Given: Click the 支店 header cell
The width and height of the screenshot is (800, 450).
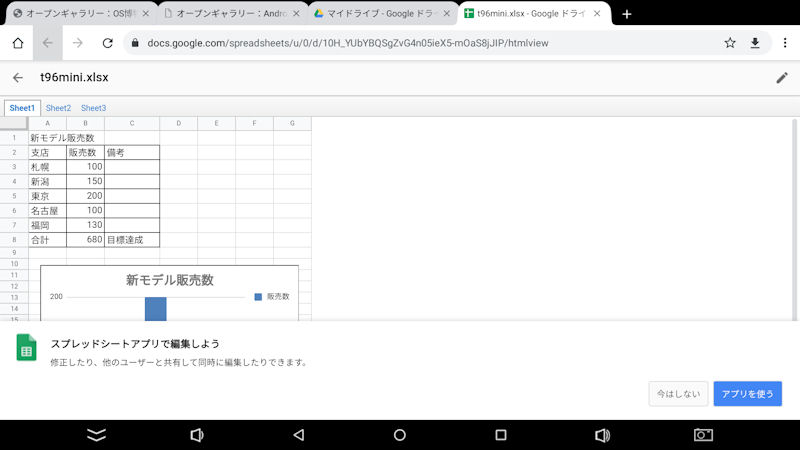Looking at the screenshot, I should 47,153.
